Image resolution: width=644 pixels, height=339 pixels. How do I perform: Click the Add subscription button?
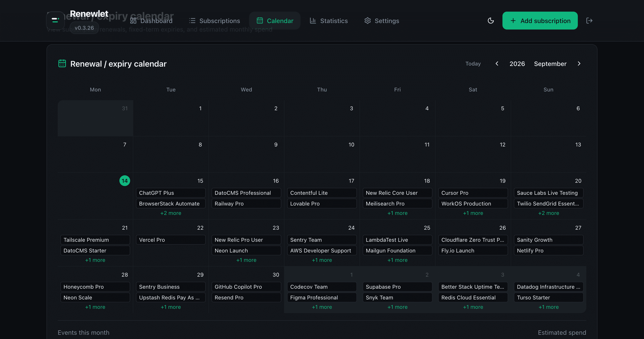pos(540,21)
